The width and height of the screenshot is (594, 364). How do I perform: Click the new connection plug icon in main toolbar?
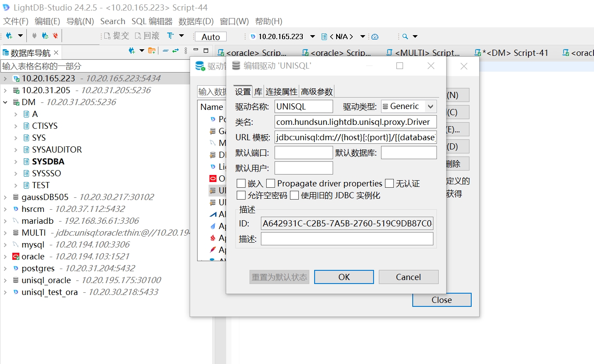[9, 36]
